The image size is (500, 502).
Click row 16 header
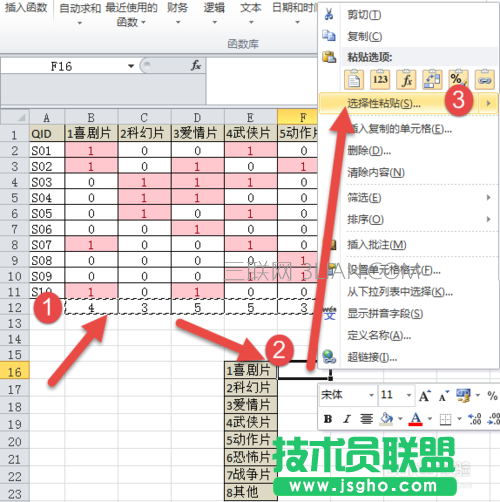[14, 371]
